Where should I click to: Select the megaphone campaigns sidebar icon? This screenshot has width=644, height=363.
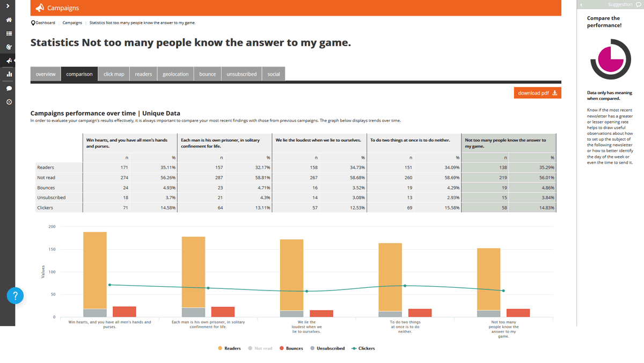(9, 61)
